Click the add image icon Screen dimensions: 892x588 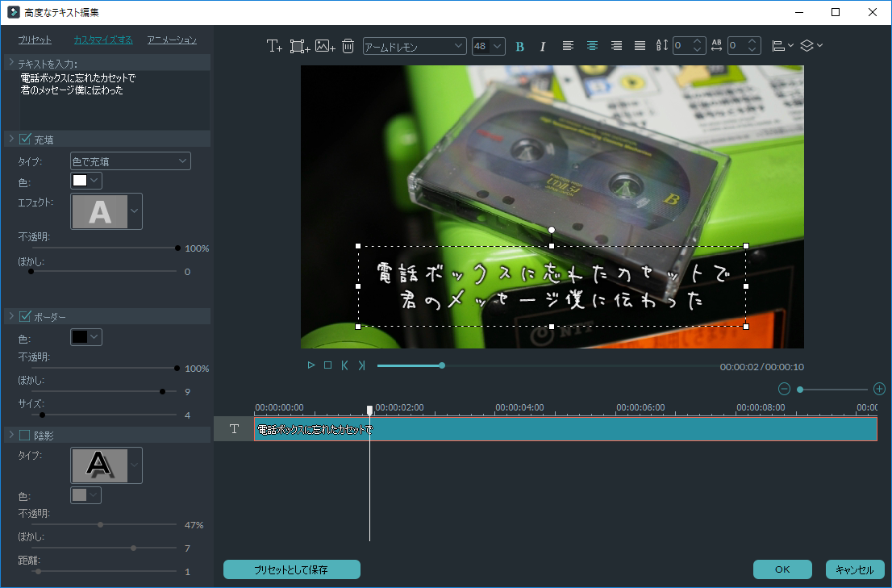tap(325, 46)
